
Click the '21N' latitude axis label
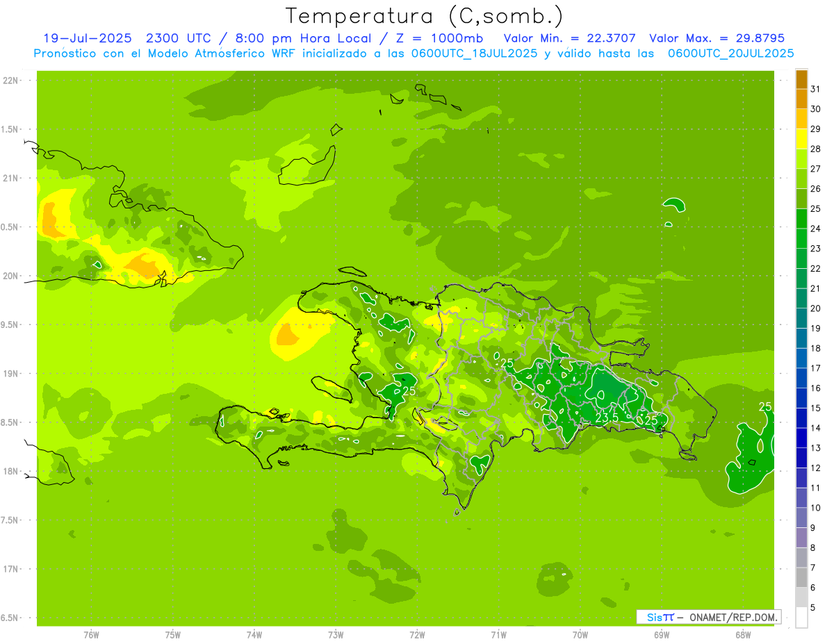pyautogui.click(x=11, y=179)
